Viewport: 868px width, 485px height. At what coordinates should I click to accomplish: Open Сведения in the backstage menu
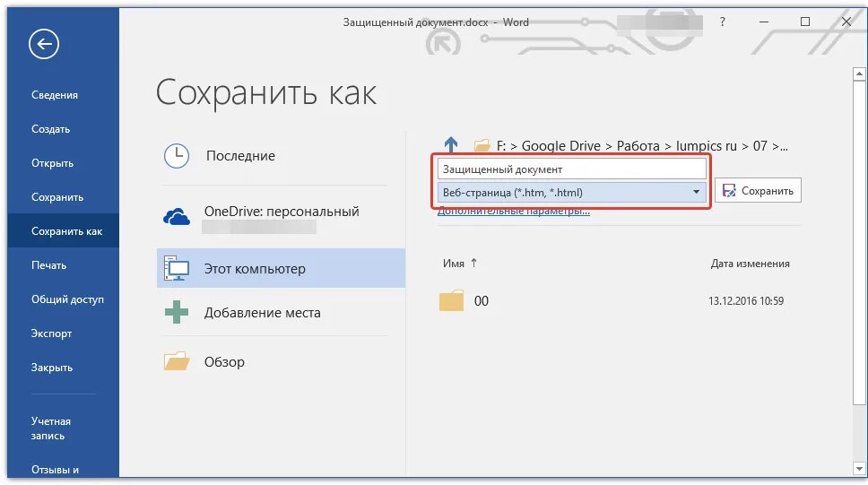coord(54,95)
